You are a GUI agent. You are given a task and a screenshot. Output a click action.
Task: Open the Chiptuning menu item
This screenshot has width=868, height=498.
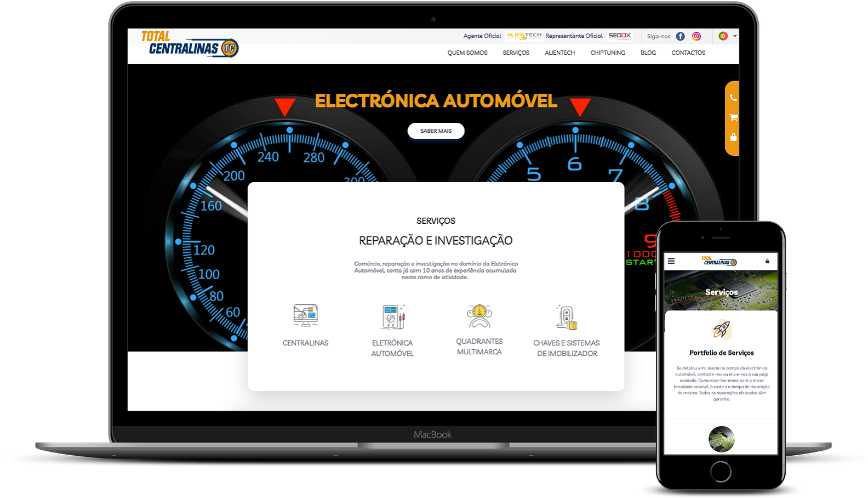coord(608,53)
